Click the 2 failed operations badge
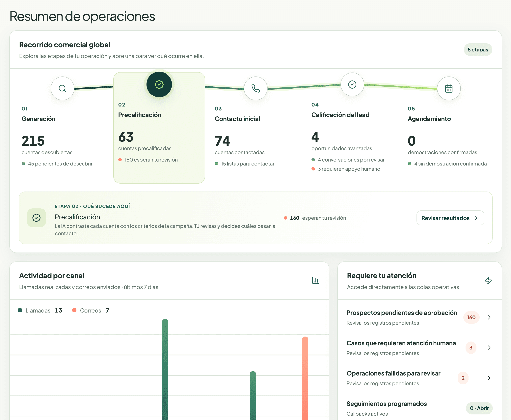This screenshot has height=420, width=511. [x=463, y=378]
